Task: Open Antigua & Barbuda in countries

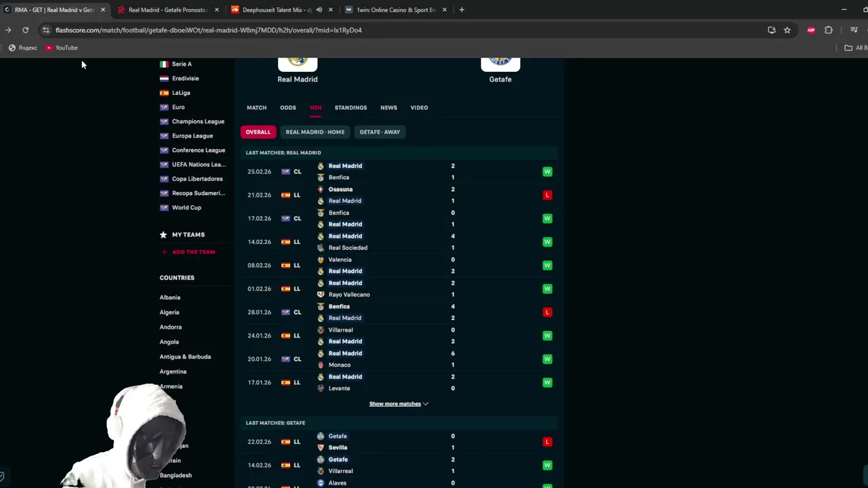Action: [185, 357]
